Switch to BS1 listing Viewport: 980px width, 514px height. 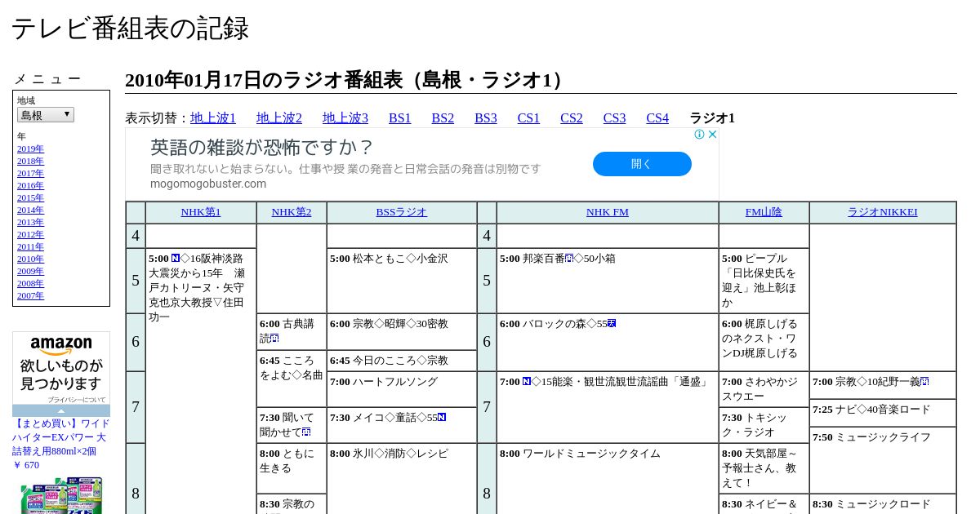click(x=400, y=118)
